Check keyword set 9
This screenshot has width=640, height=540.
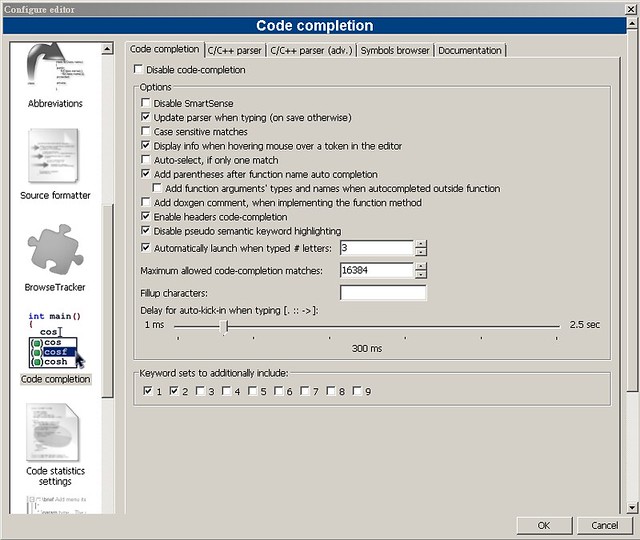pyautogui.click(x=357, y=391)
